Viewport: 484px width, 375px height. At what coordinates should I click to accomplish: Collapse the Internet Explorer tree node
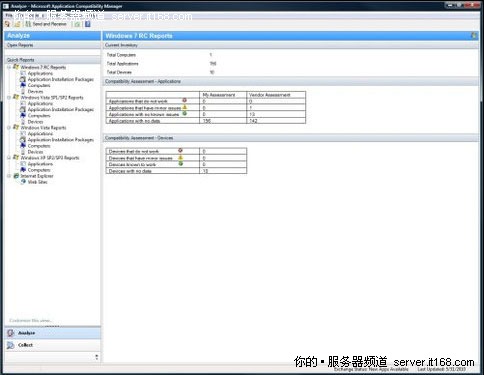click(9, 176)
